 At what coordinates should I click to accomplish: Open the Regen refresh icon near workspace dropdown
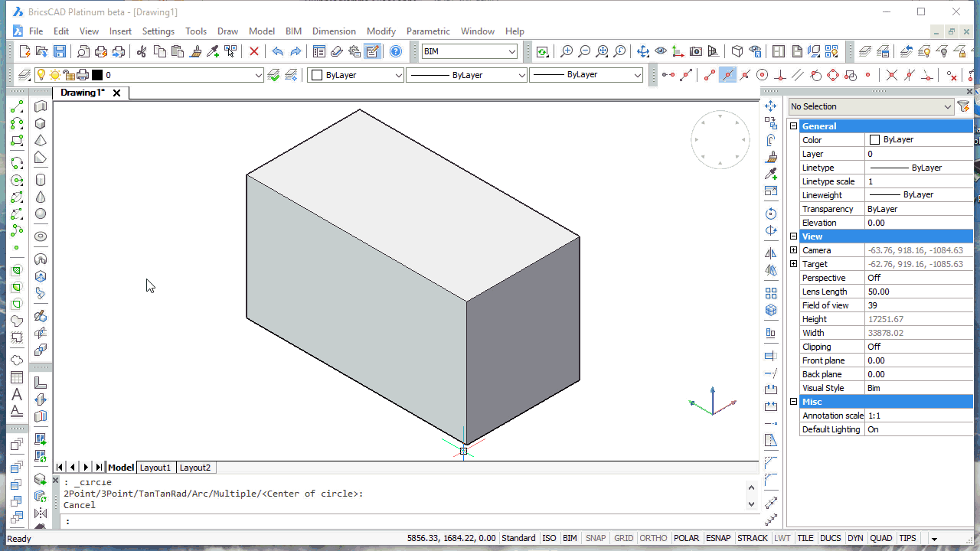coord(542,51)
